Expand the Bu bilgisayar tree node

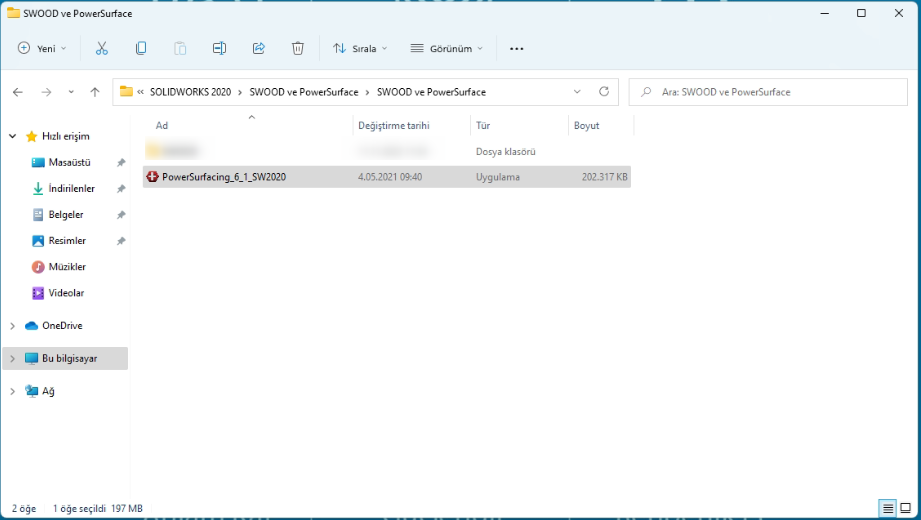click(12, 358)
